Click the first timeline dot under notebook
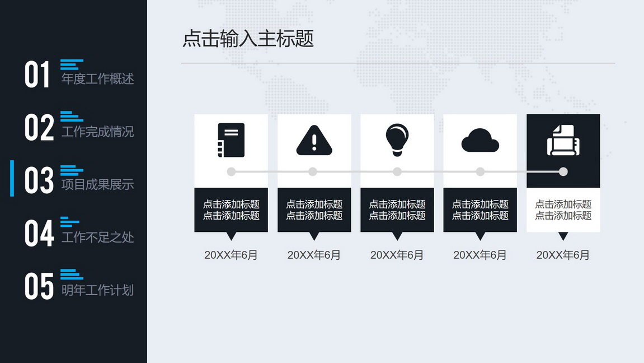The image size is (644, 363). point(231,171)
